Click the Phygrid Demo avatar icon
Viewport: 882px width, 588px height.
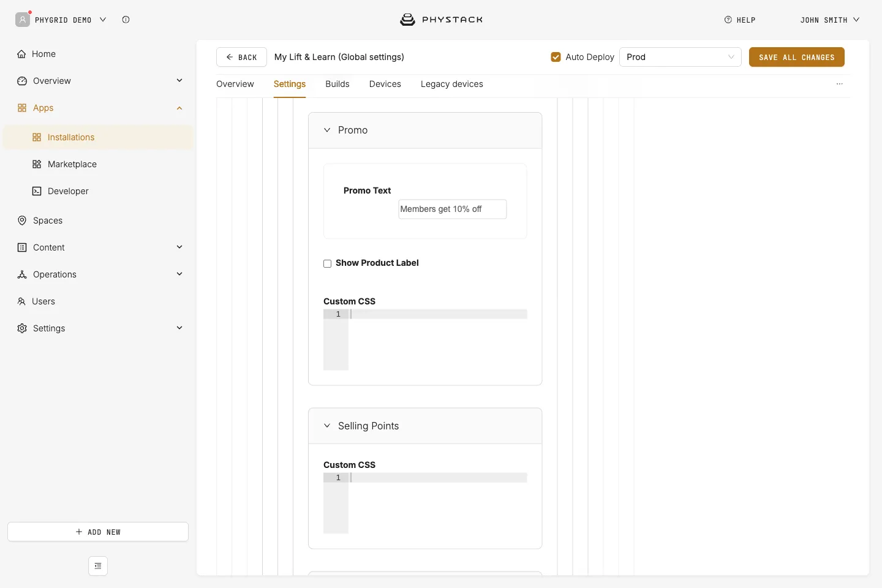(x=23, y=20)
